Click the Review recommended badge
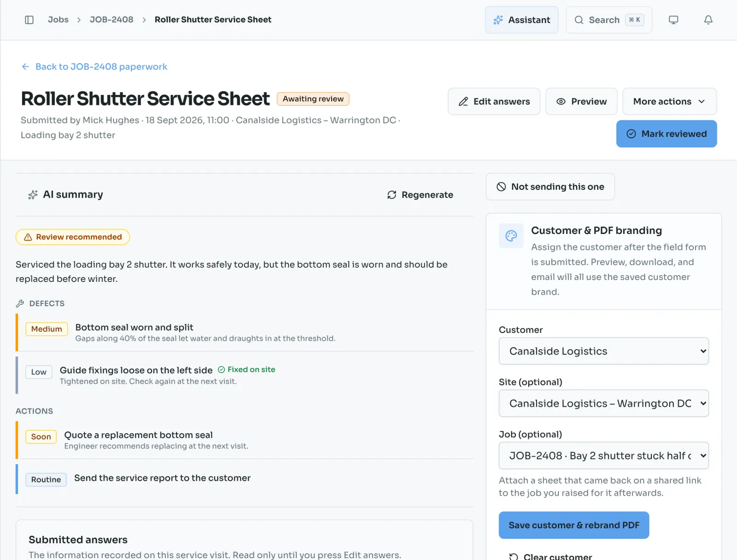 point(73,237)
